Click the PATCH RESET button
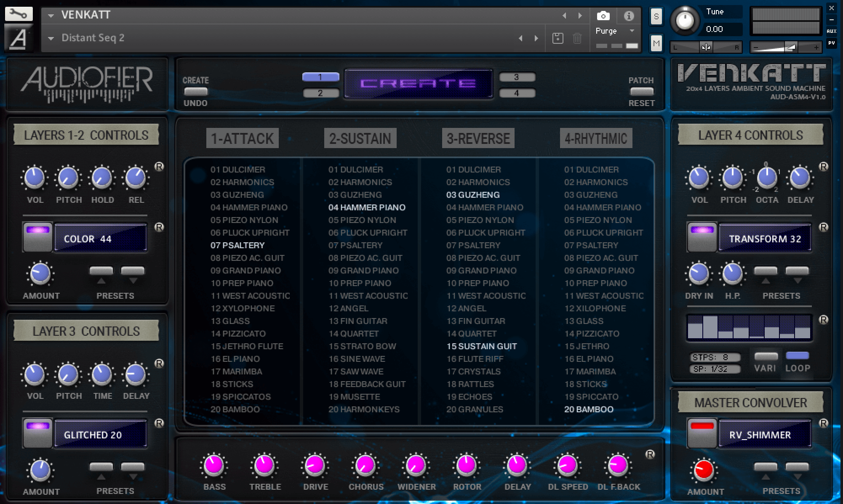The height and width of the screenshot is (504, 843). coord(641,91)
